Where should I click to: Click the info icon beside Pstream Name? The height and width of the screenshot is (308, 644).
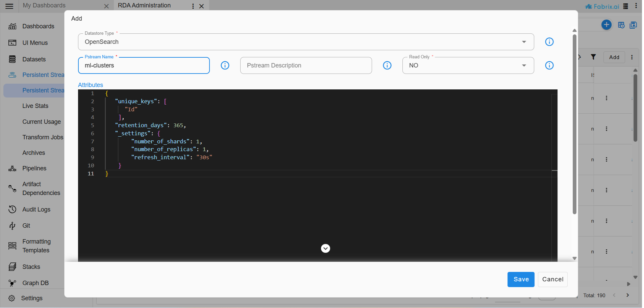(x=225, y=65)
